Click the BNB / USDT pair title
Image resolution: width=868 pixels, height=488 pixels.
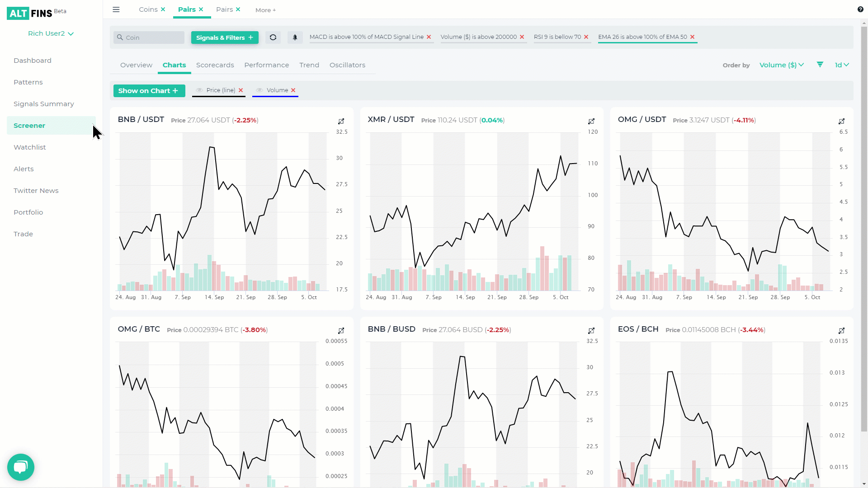(x=141, y=120)
